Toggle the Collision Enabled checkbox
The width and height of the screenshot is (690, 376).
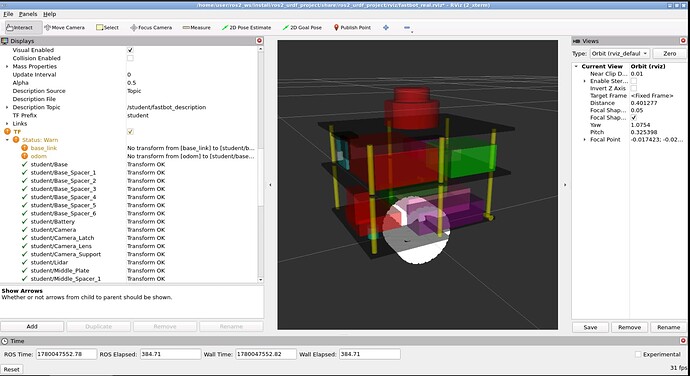click(x=130, y=58)
